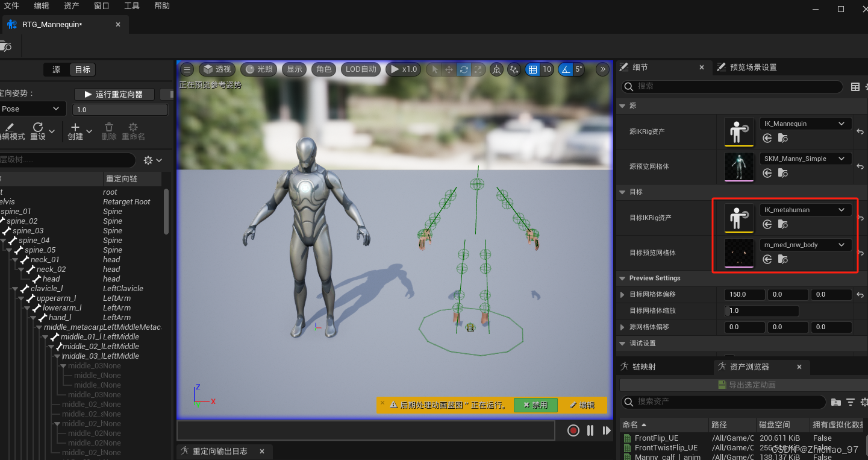868x460 pixels.
Task: Click the pose blend 1.0 slider field
Action: tap(120, 110)
